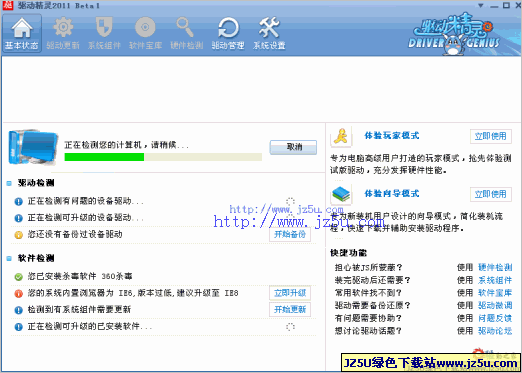
Task: Switch to 驱动更新 gear tab
Action: (x=63, y=33)
